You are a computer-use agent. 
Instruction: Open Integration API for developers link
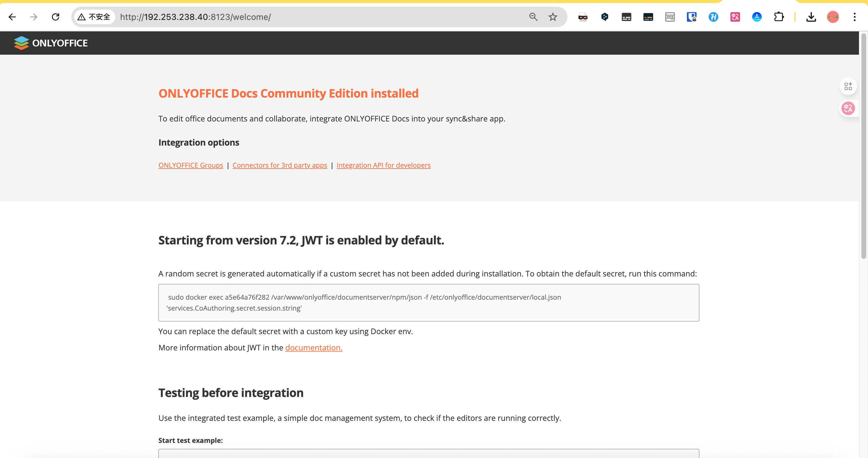pyautogui.click(x=384, y=165)
